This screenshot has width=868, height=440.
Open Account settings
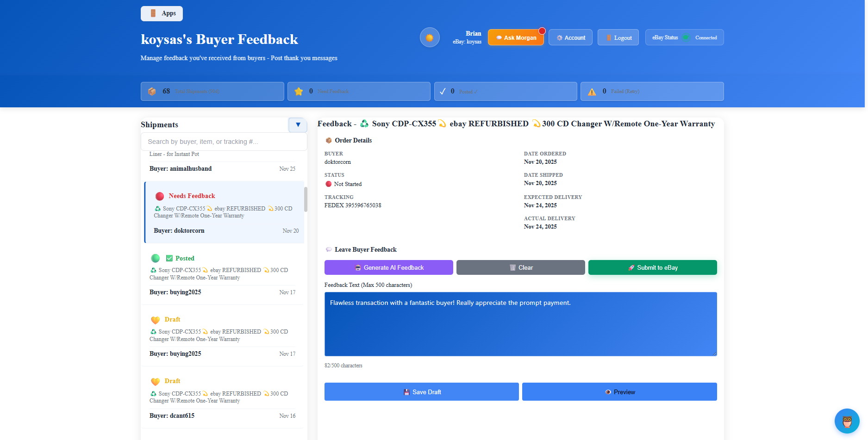(x=570, y=37)
